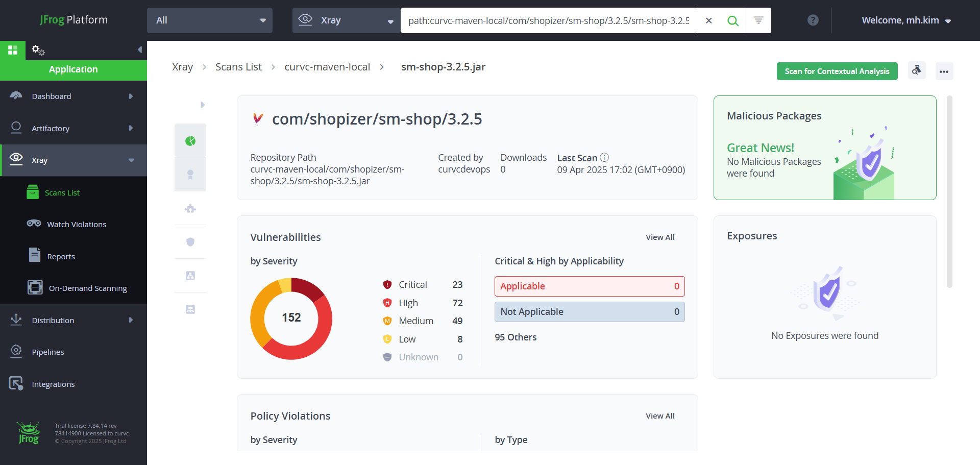Open the Xray search type dropdown
980x465 pixels.
click(346, 20)
